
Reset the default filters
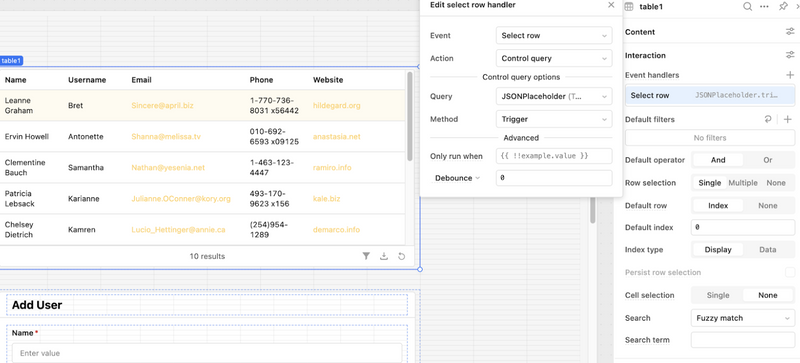pyautogui.click(x=768, y=119)
